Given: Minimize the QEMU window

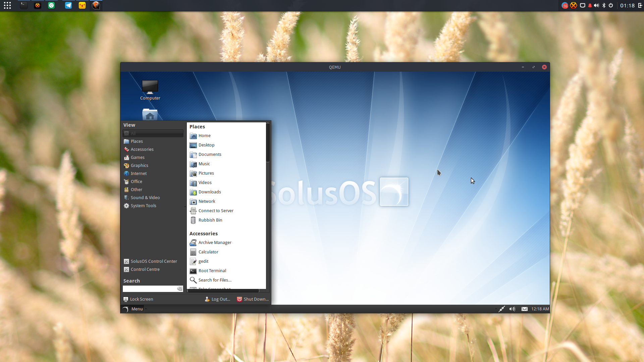Looking at the screenshot, I should pos(523,67).
